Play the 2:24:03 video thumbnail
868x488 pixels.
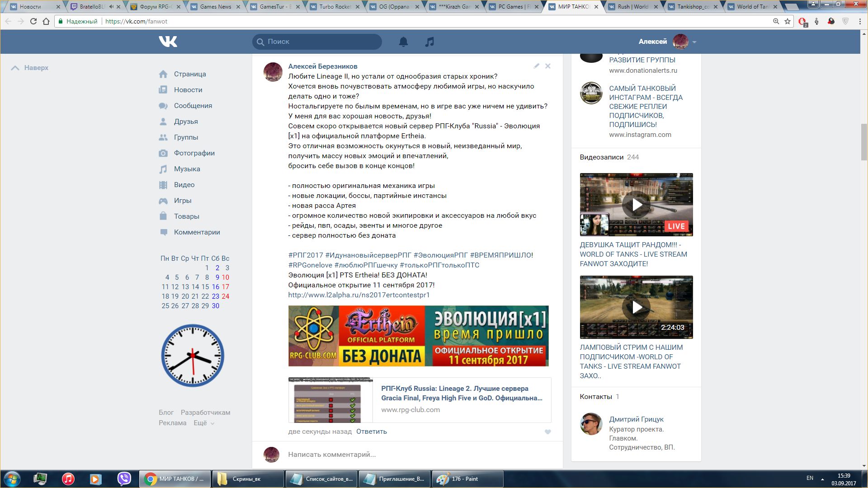(x=637, y=307)
